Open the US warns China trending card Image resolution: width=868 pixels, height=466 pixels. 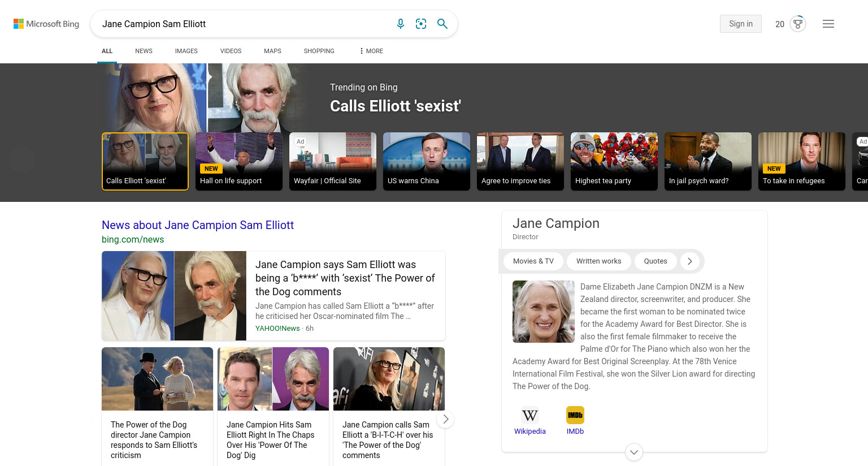[427, 161]
